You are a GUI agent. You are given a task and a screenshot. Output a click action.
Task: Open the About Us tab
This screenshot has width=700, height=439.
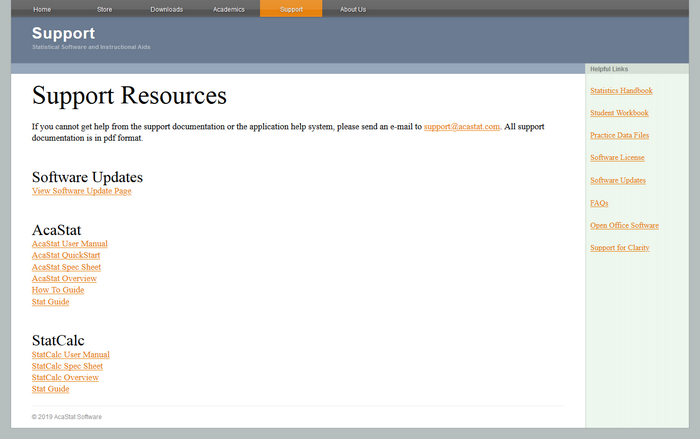[353, 9]
